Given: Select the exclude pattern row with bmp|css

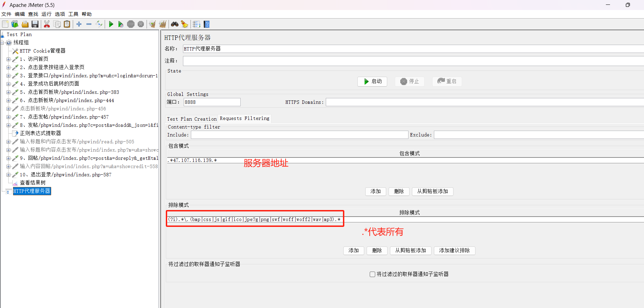Looking at the screenshot, I should (405, 219).
